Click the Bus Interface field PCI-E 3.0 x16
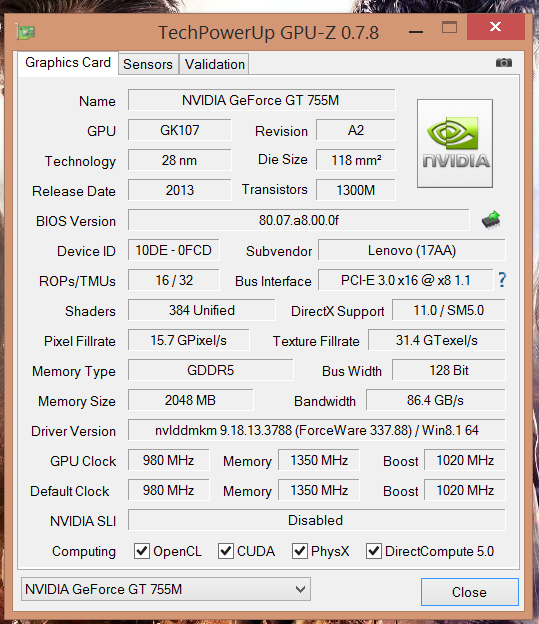The image size is (539, 624). click(406, 280)
